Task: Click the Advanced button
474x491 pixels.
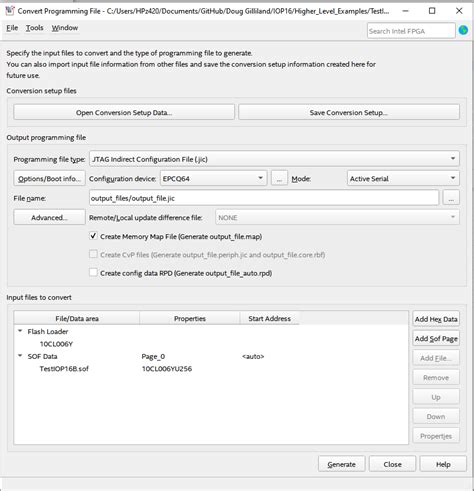Action: (49, 217)
